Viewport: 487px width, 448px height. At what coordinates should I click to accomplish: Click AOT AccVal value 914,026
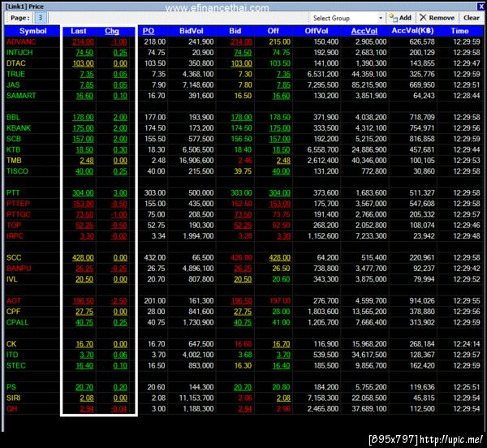pos(422,301)
